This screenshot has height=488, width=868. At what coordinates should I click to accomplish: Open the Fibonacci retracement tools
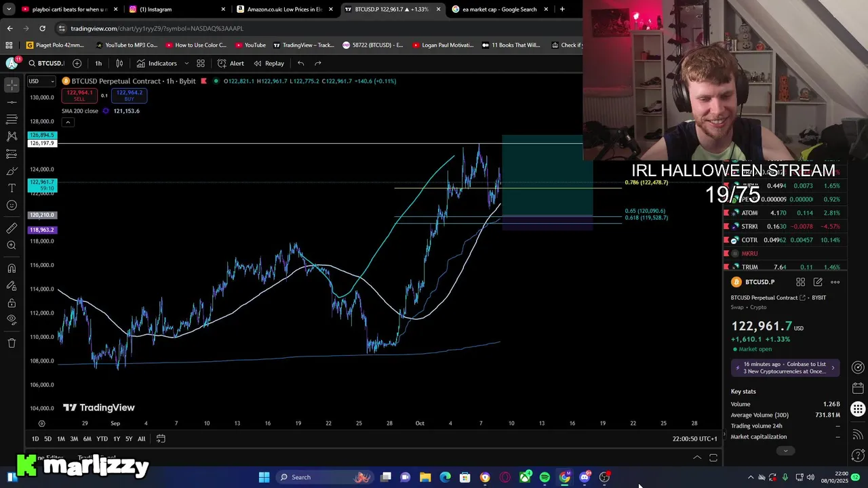12,119
